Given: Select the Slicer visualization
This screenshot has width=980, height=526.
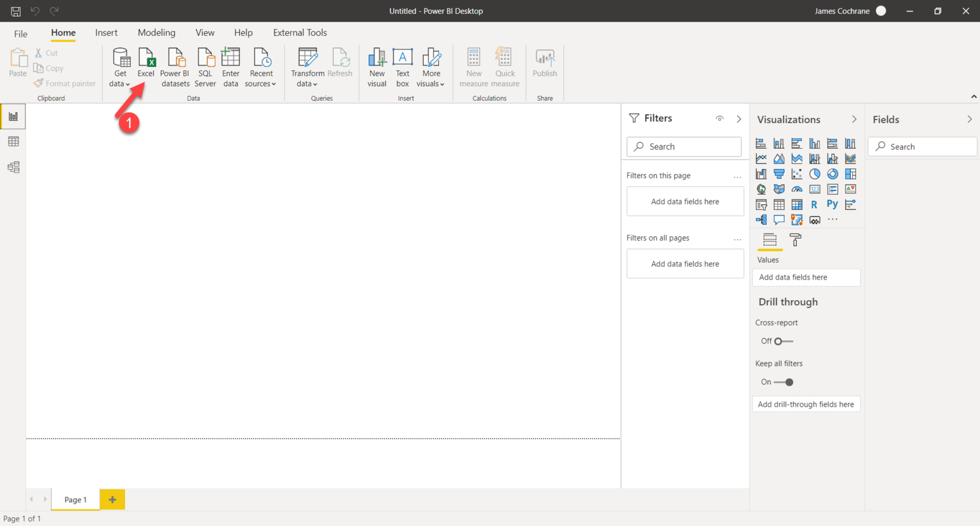Looking at the screenshot, I should tap(761, 204).
